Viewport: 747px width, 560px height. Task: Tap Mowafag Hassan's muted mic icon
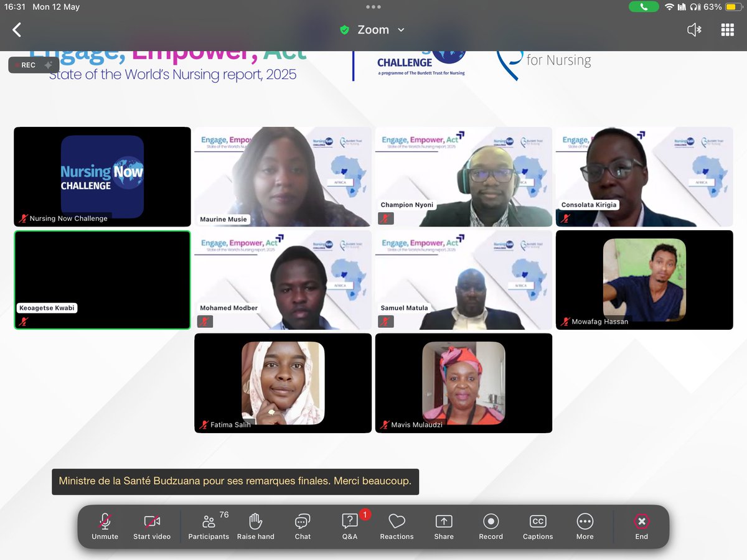click(565, 322)
